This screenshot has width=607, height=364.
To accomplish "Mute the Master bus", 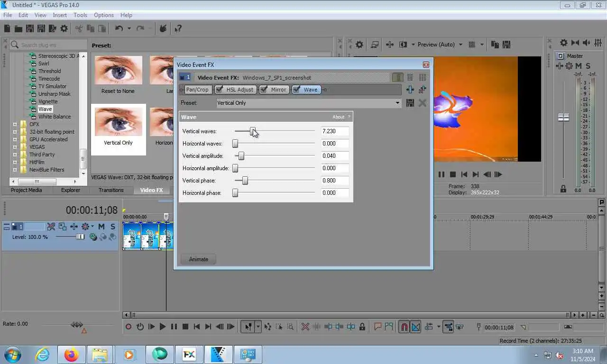I will (x=579, y=66).
